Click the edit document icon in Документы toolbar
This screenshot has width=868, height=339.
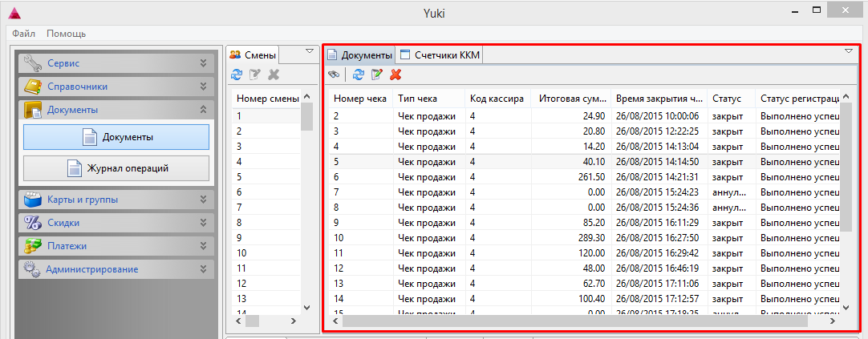coord(377,74)
